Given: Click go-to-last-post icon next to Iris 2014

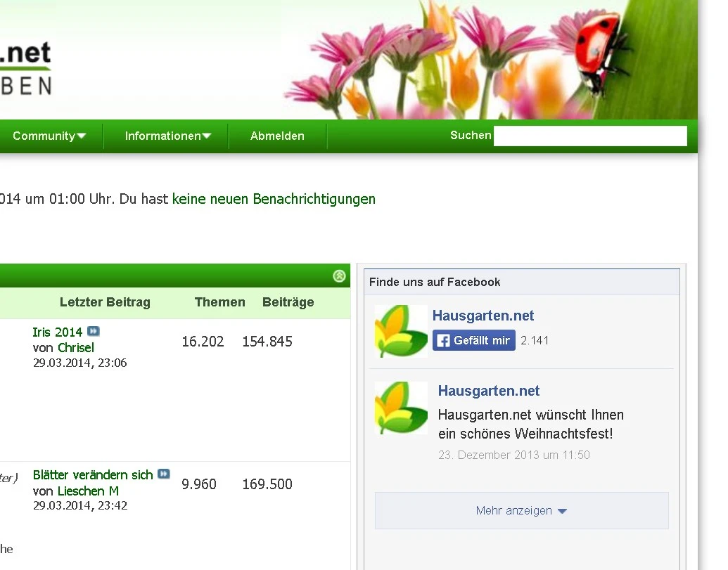Looking at the screenshot, I should pos(94,332).
